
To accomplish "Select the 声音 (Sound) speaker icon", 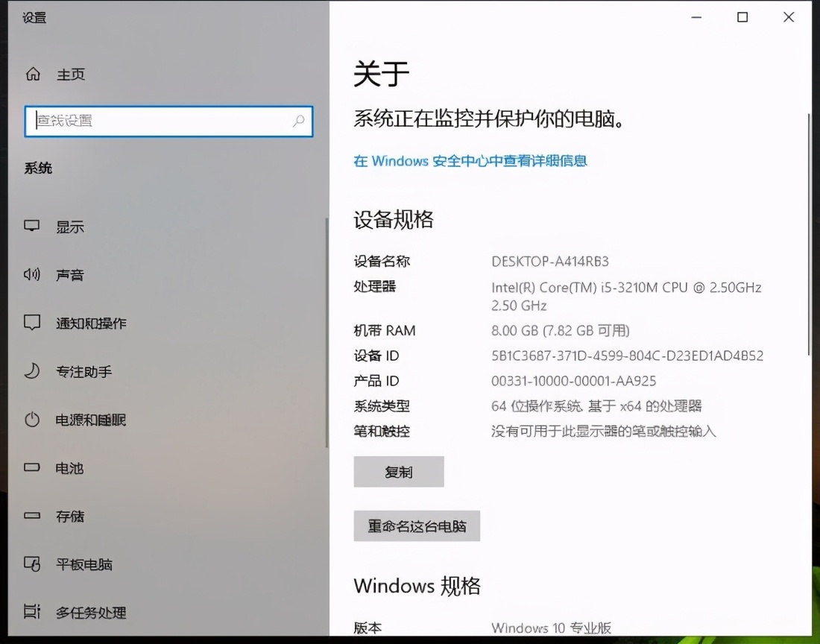I will tap(31, 275).
